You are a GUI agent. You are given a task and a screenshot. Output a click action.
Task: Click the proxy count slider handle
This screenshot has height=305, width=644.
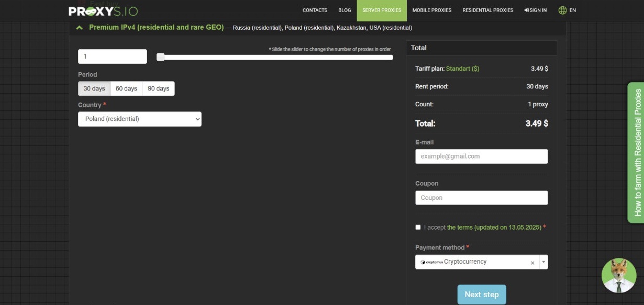pos(161,57)
